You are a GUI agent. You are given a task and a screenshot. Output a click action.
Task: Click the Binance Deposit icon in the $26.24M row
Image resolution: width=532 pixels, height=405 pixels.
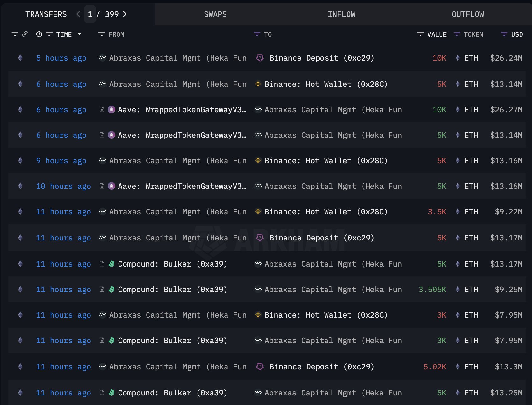point(260,58)
